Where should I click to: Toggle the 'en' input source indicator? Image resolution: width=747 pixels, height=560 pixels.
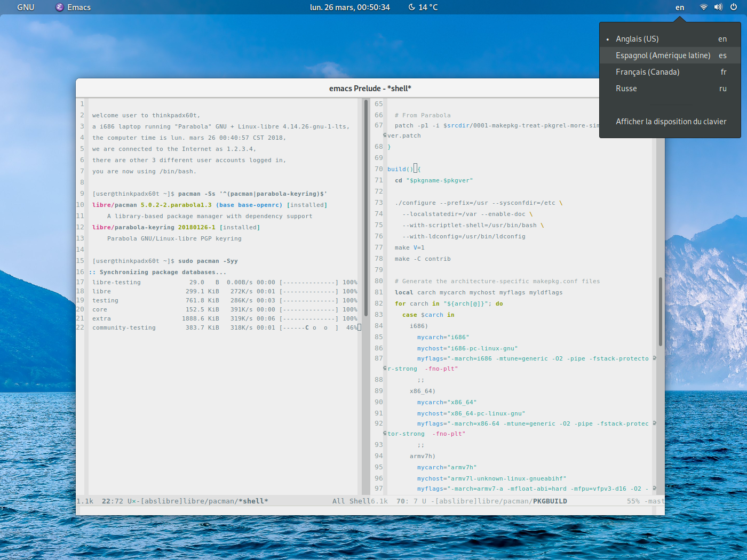[680, 7]
